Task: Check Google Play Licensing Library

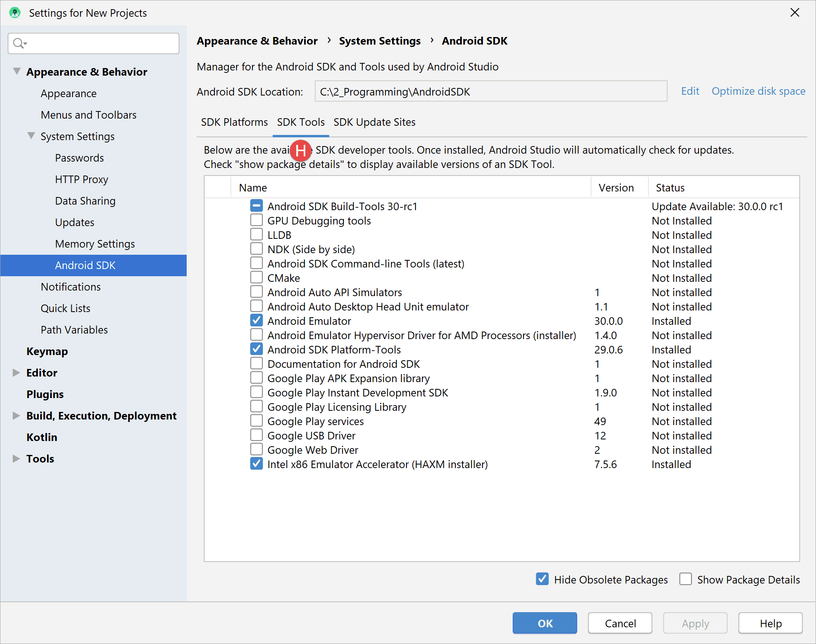Action: 256,406
